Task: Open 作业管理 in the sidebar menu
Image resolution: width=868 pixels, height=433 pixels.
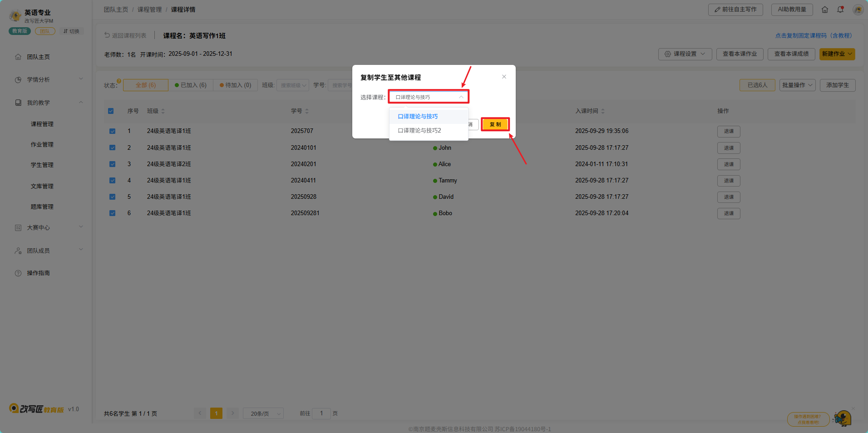Action: click(42, 145)
